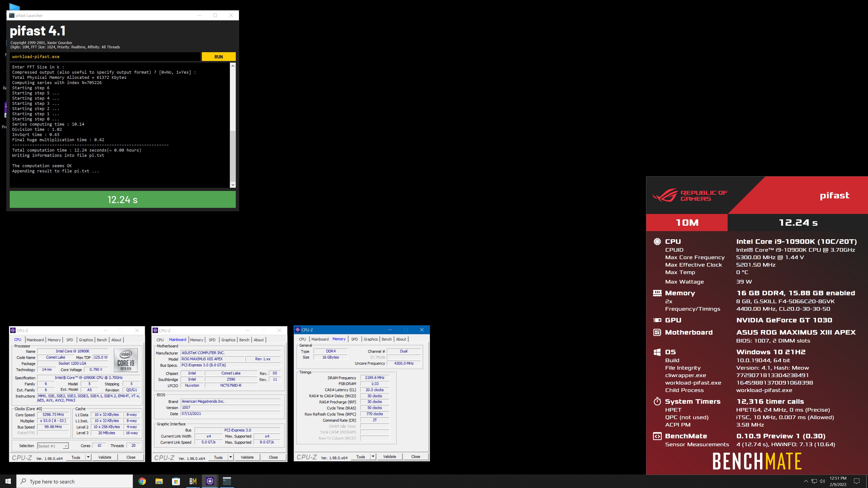Open the volume tray icon

[823, 481]
